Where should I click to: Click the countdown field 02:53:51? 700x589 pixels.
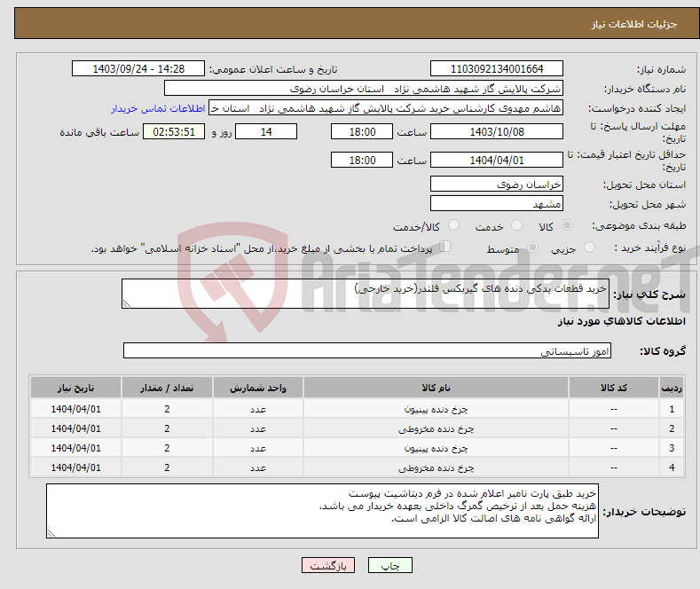click(x=174, y=131)
